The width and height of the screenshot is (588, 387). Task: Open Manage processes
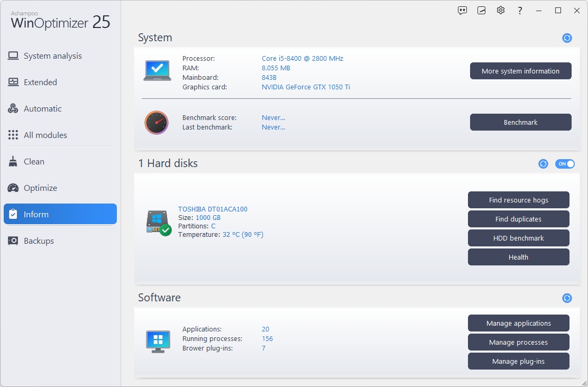point(518,342)
